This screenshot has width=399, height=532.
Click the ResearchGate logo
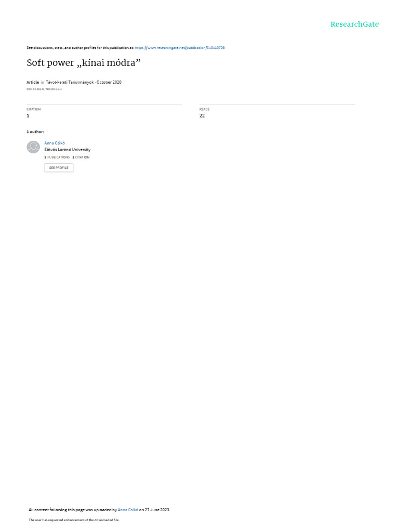pyautogui.click(x=354, y=24)
